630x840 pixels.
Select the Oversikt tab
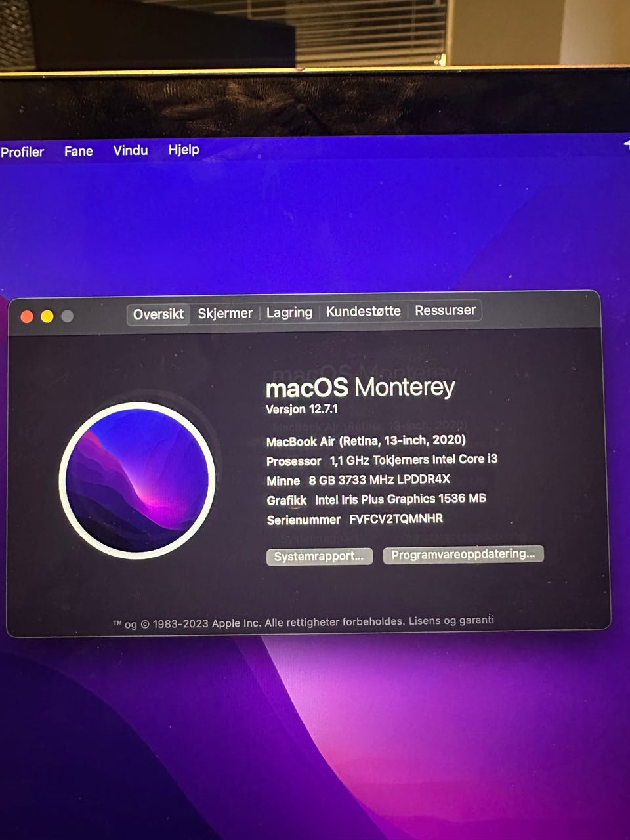click(158, 314)
